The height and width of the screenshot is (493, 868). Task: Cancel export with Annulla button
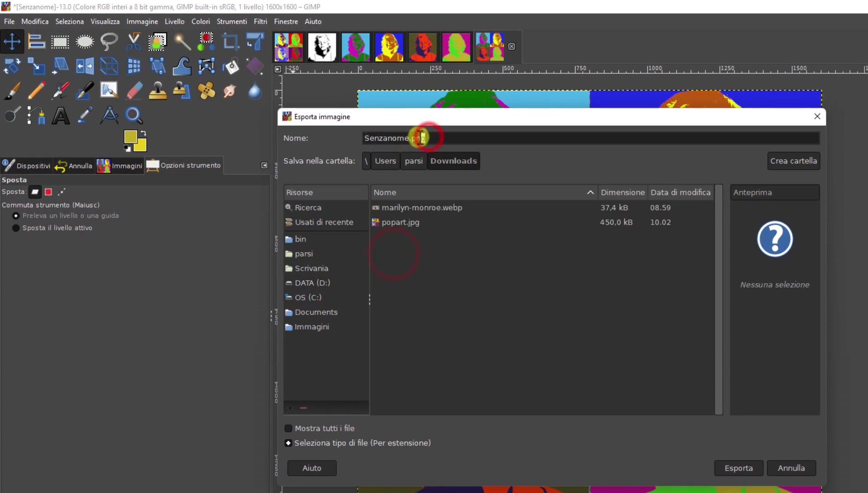pos(791,468)
